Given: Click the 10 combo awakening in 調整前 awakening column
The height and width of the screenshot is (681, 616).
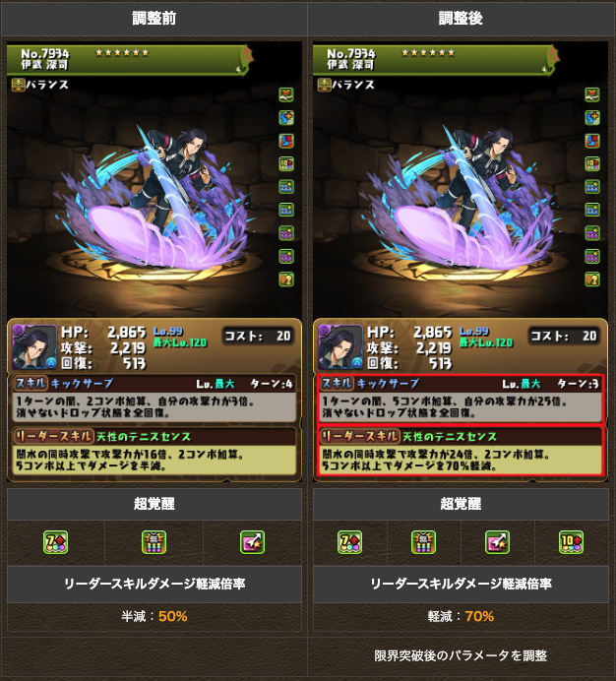Looking at the screenshot, I should [286, 163].
